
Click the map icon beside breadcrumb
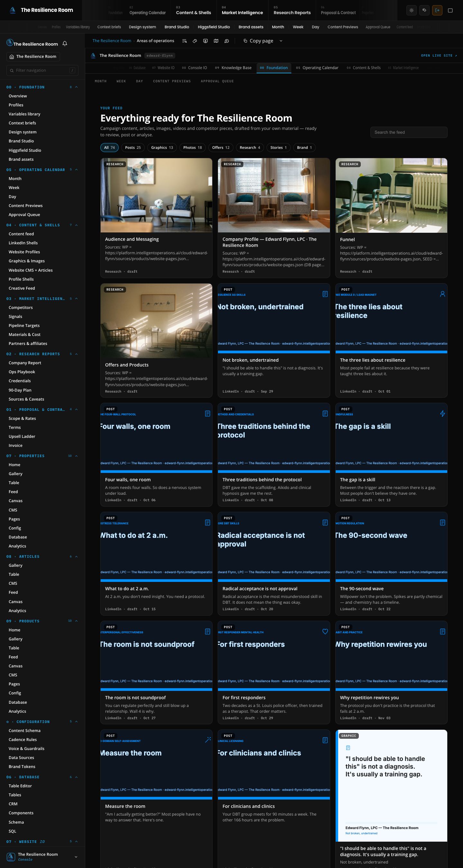[216, 41]
